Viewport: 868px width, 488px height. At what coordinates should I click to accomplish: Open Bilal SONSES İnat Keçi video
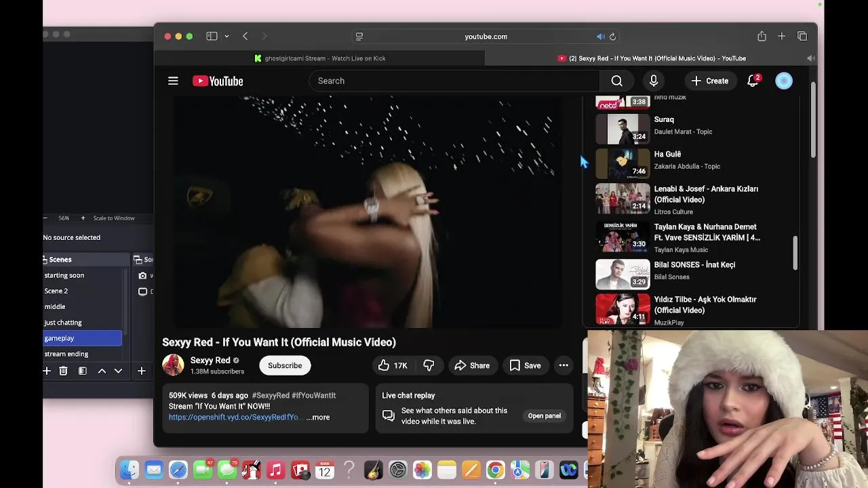tap(694, 265)
